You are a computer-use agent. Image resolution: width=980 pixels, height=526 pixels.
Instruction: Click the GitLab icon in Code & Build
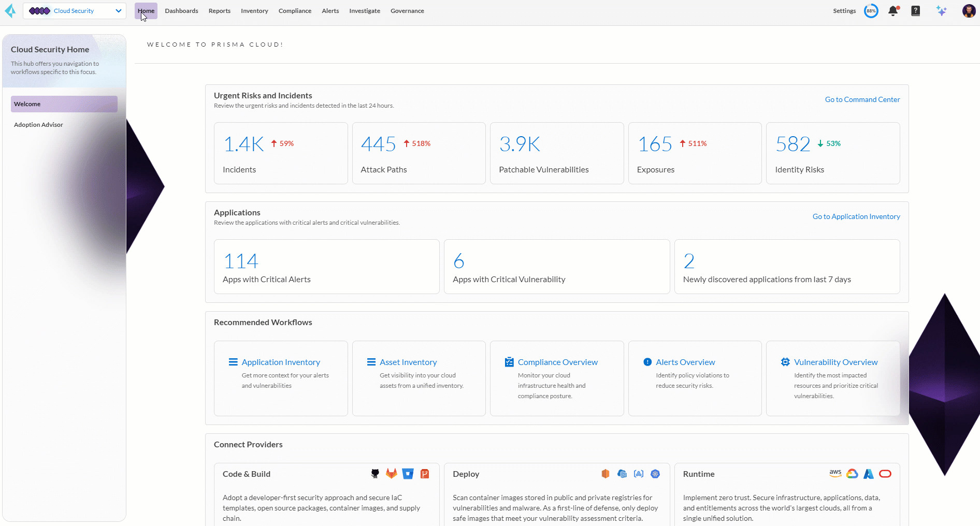click(392, 474)
